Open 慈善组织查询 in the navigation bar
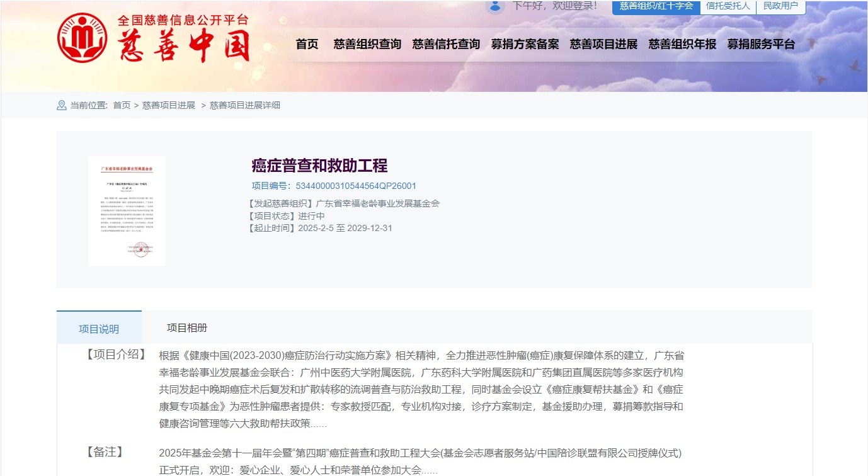The image size is (868, 476). click(x=367, y=44)
